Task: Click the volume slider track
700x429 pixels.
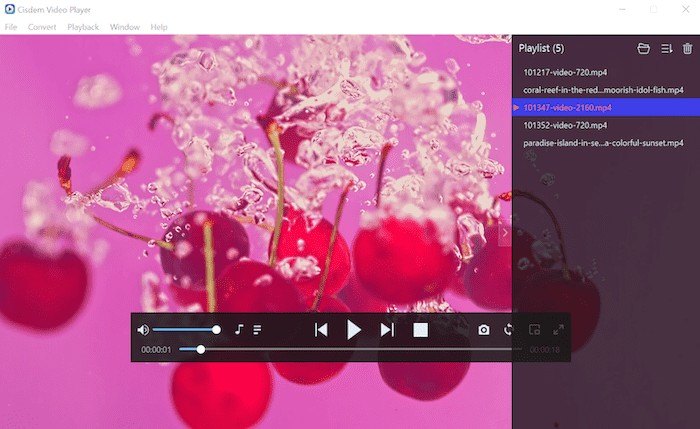Action: (185, 330)
